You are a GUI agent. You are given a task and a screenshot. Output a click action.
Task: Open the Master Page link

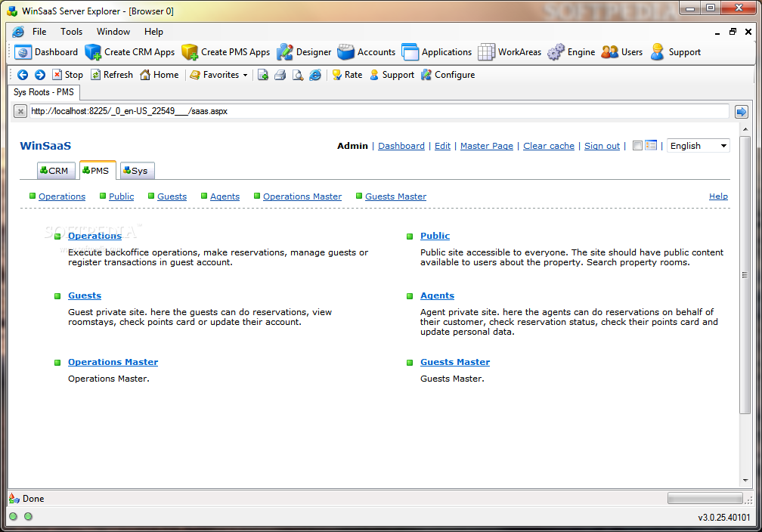coord(487,146)
